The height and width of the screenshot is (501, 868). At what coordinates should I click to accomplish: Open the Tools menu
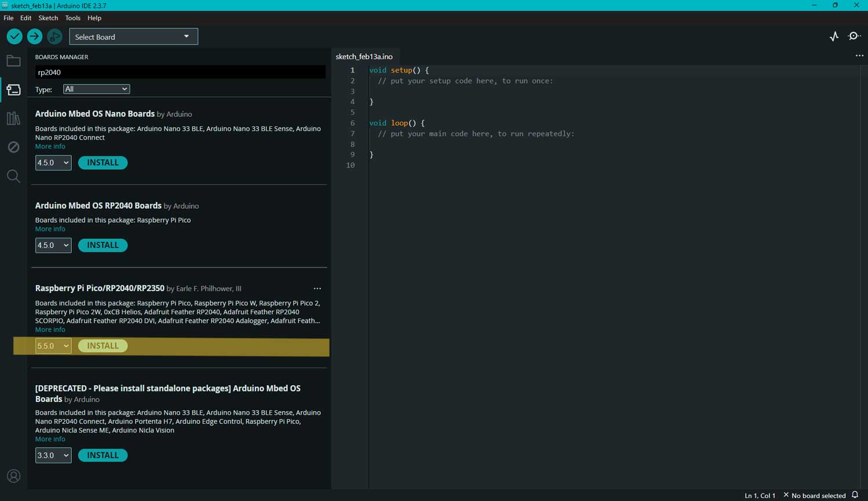[72, 18]
